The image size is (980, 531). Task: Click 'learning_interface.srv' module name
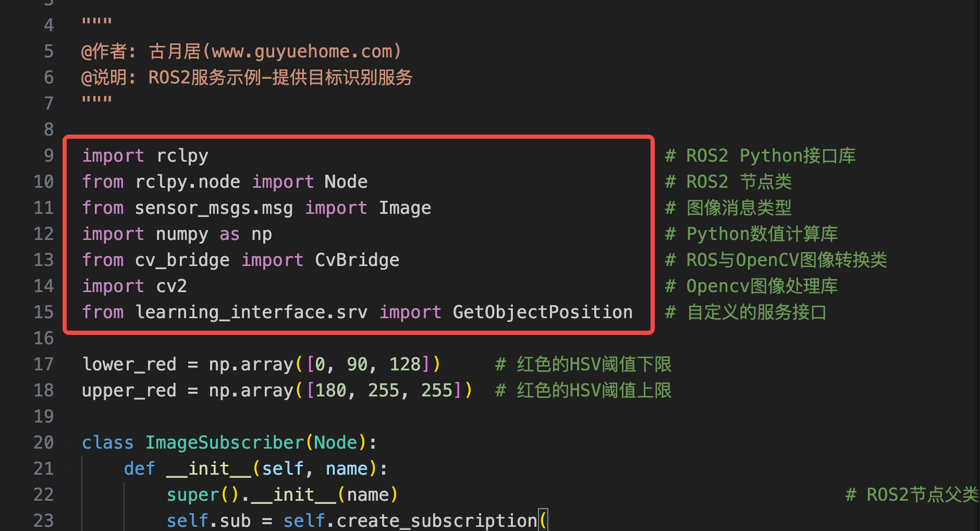pos(251,312)
